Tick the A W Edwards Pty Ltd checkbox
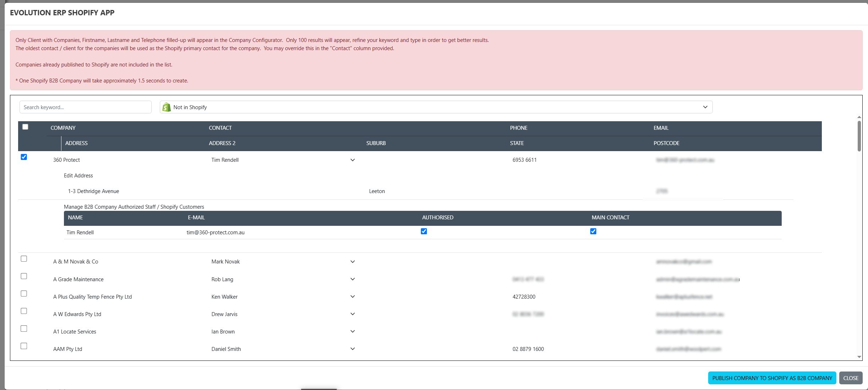The image size is (868, 390). (x=24, y=311)
